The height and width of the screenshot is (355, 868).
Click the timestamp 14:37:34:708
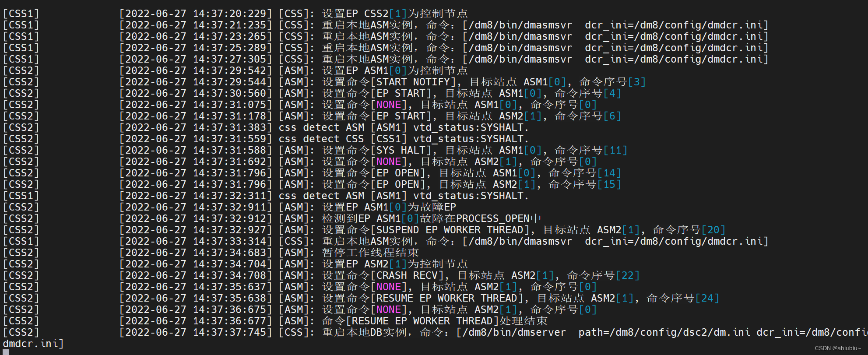point(230,276)
